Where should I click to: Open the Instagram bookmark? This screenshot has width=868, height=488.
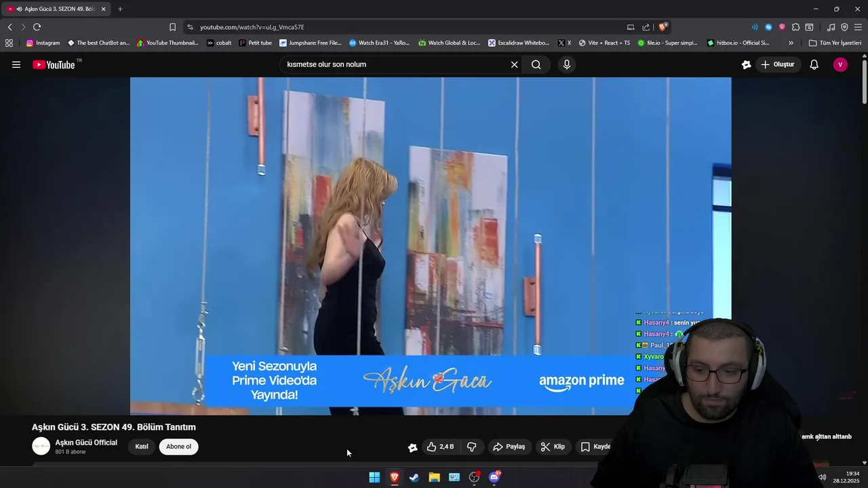click(x=43, y=43)
